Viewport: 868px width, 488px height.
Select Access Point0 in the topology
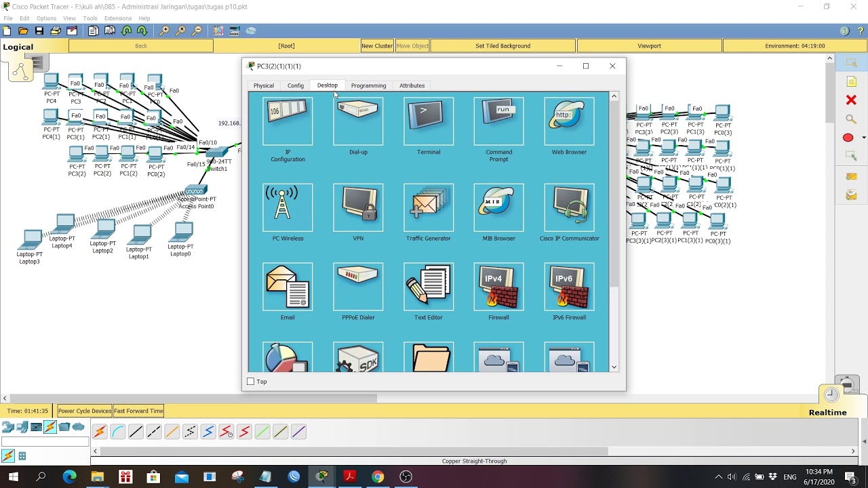click(x=196, y=190)
